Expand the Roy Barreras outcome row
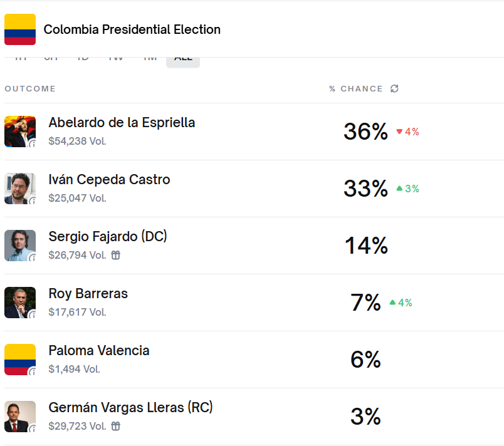Screen dimensions: 504x446 [x=88, y=294]
